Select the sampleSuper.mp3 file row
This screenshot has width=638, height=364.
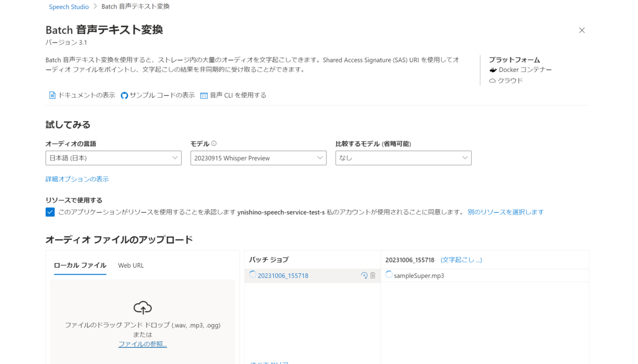(485, 275)
